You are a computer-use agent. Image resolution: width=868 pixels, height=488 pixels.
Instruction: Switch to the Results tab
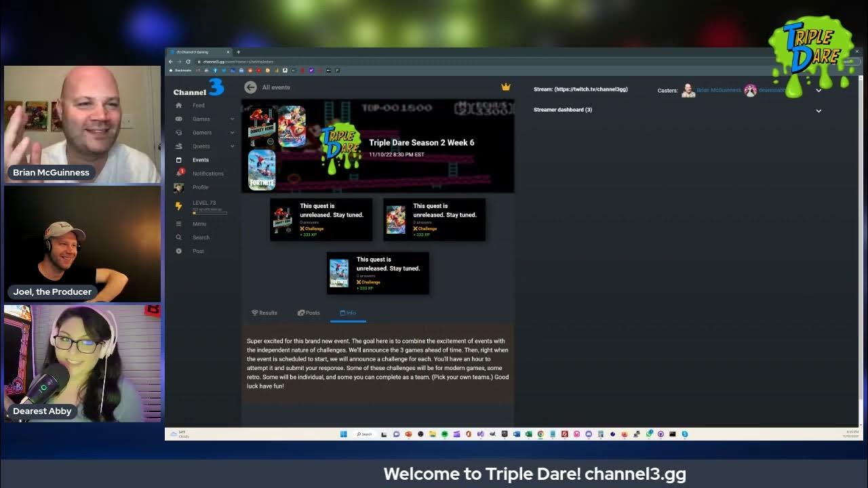click(264, 313)
